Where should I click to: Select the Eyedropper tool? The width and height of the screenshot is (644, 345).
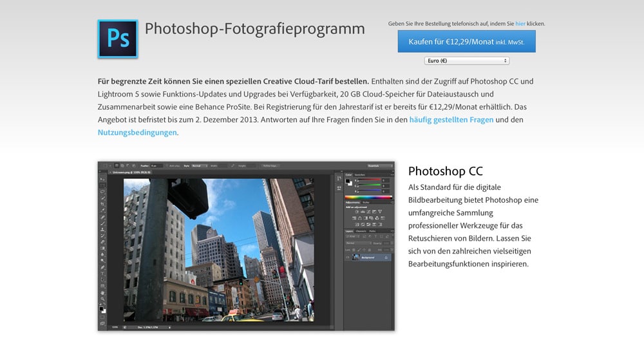pyautogui.click(x=102, y=210)
